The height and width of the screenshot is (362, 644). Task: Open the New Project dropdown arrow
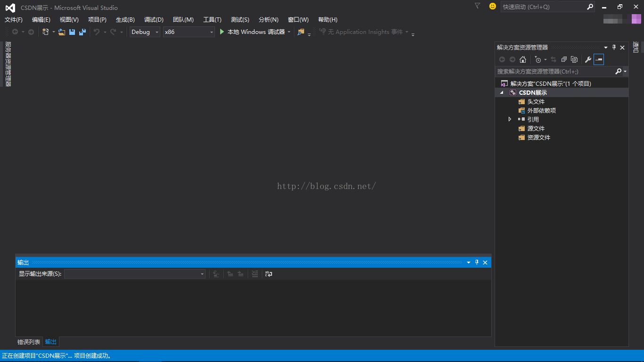54,32
